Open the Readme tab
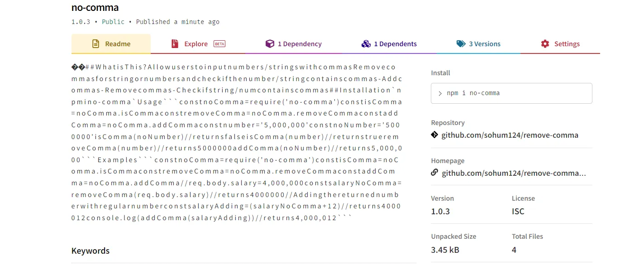 [111, 44]
